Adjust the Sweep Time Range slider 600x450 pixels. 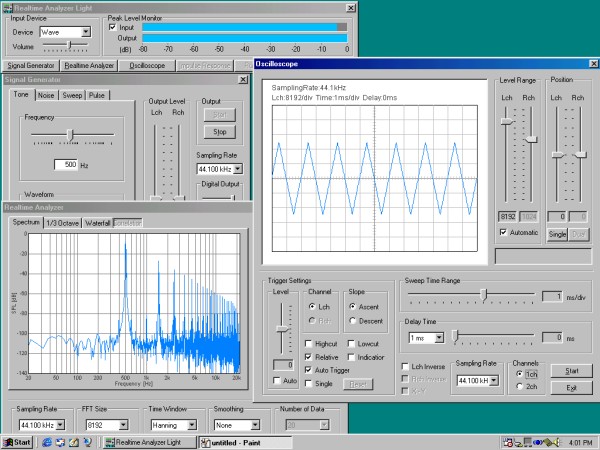click(484, 295)
